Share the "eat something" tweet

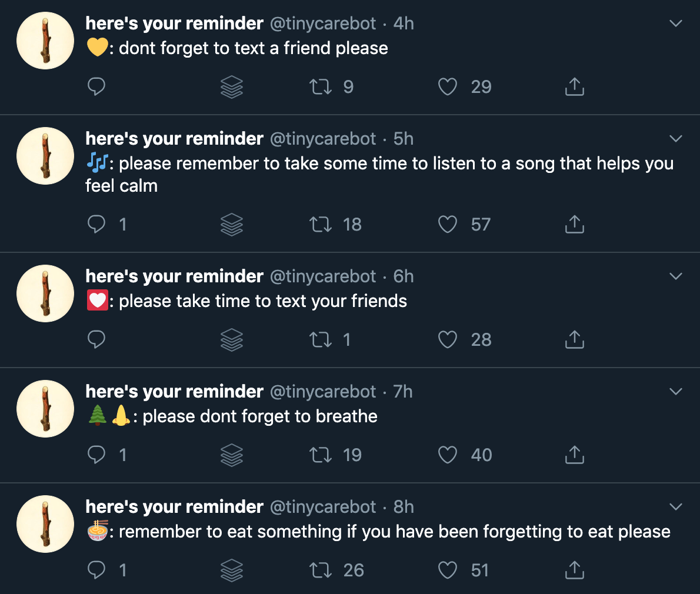pyautogui.click(x=574, y=570)
